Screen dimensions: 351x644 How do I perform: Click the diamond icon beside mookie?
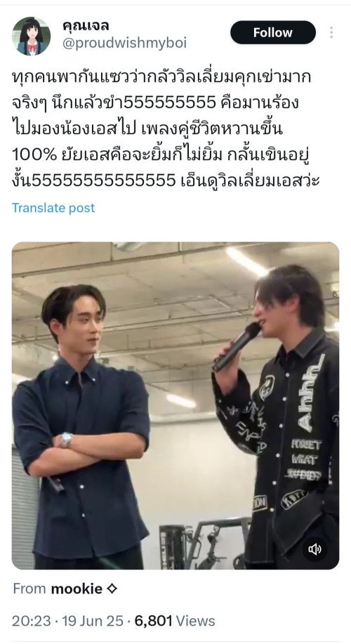112,589
